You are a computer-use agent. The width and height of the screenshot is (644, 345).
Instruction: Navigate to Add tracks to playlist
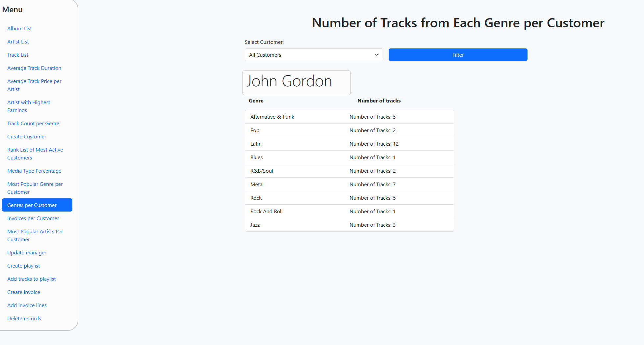(x=32, y=279)
